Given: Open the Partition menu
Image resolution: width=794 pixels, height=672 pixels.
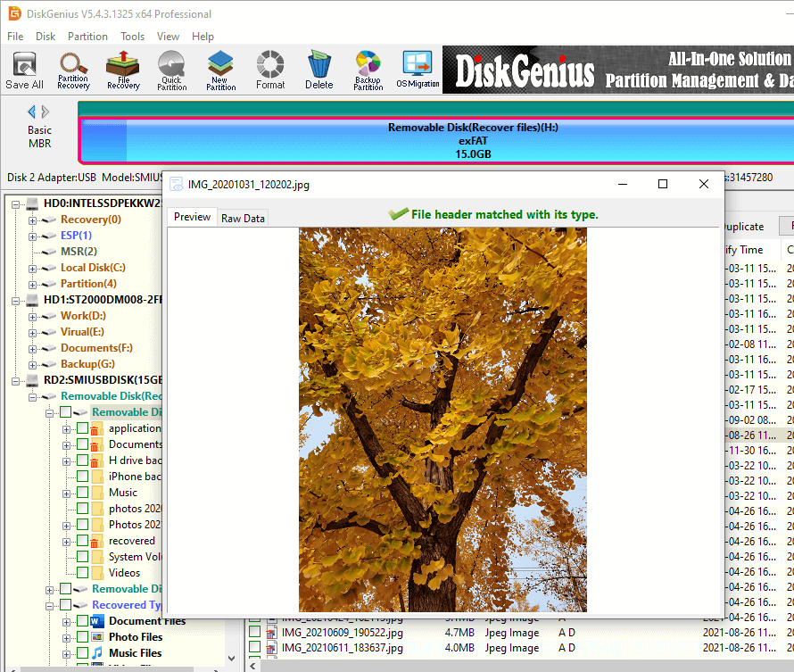Looking at the screenshot, I should (87, 37).
